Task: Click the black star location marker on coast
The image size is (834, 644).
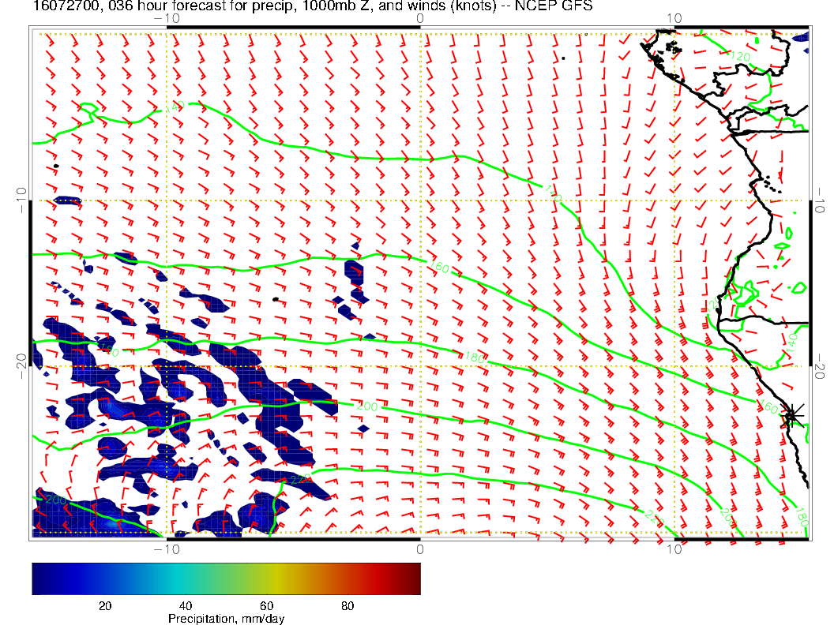Action: click(x=791, y=415)
